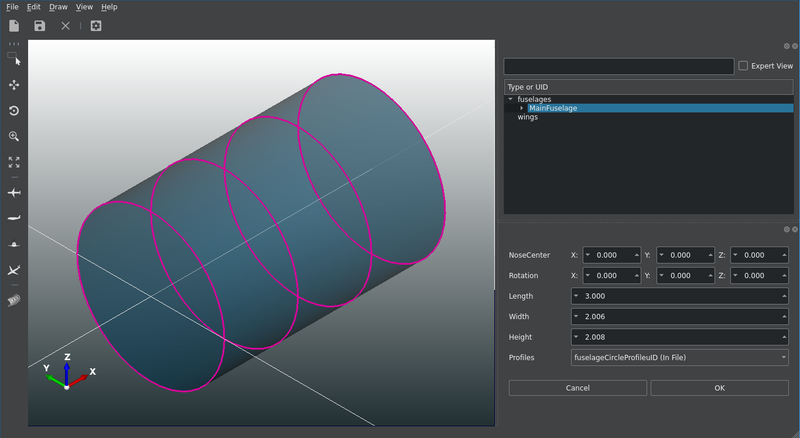Screen dimensions: 800x438
Task: Click the new file icon in toolbar
Action: tap(14, 26)
